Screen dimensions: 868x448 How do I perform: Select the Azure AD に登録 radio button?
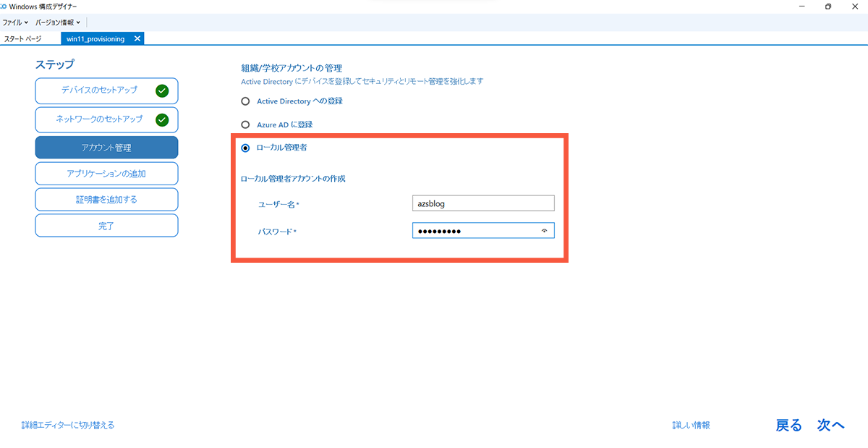[x=245, y=124]
